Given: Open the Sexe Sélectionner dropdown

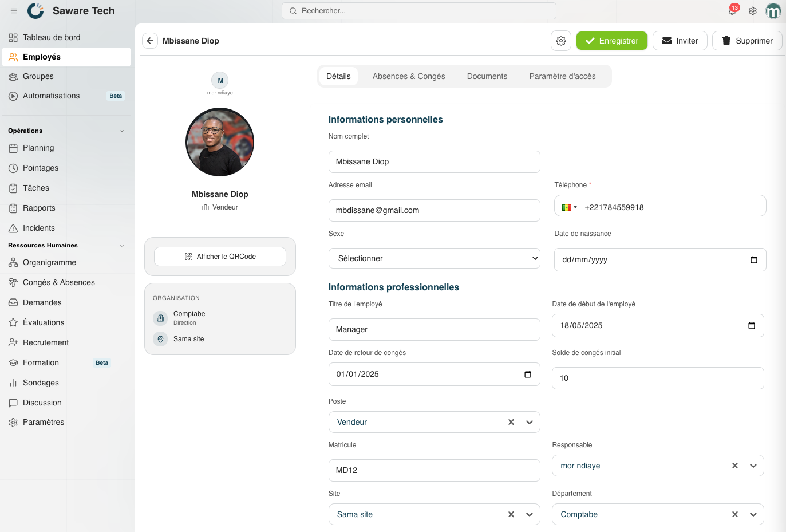Looking at the screenshot, I should point(435,258).
